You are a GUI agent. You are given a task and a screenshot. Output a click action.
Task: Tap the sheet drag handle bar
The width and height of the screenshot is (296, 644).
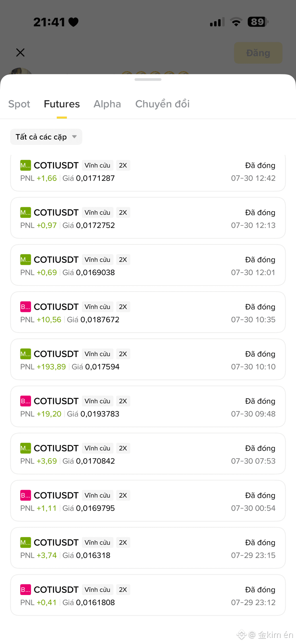(148, 79)
